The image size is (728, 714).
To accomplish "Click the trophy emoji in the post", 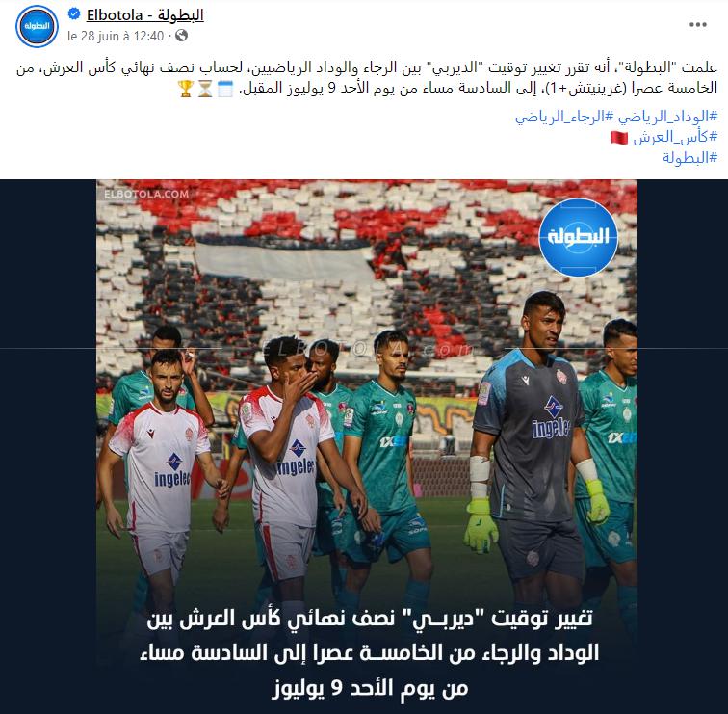I will [185, 89].
